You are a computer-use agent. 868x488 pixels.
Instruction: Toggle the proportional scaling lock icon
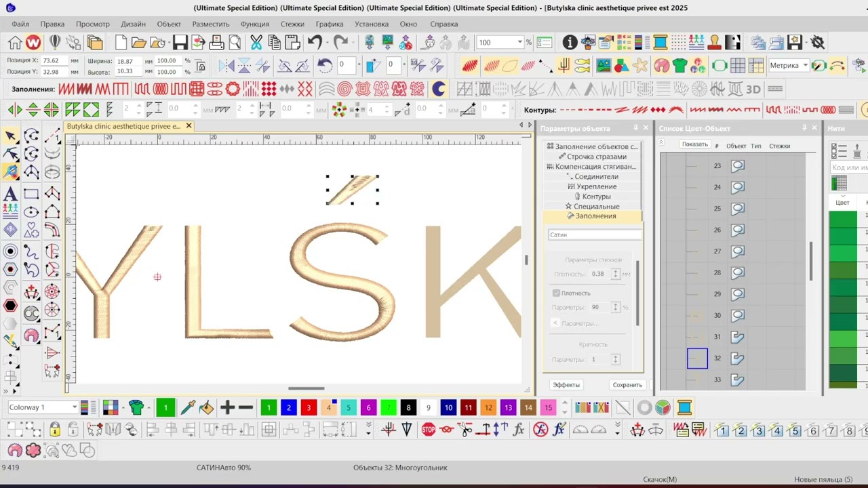(200, 66)
